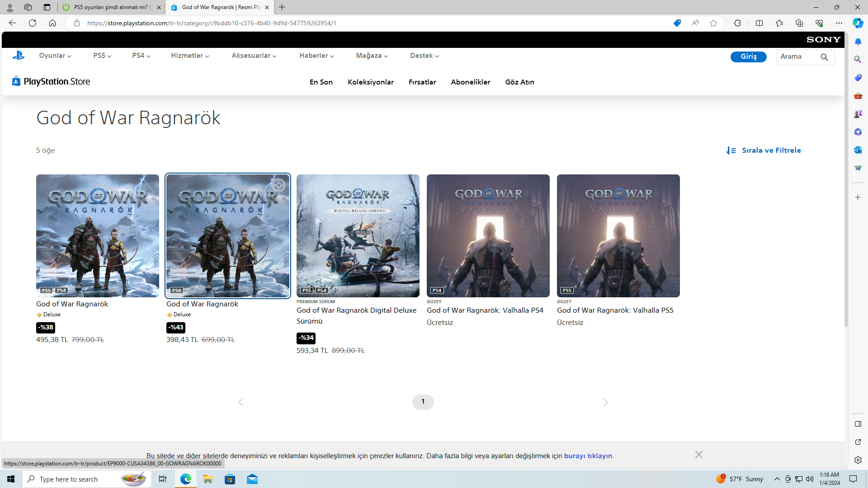Screen dimensions: 868x488
Task: Switch to PS5 oyunları browser tab
Action: (x=111, y=7)
